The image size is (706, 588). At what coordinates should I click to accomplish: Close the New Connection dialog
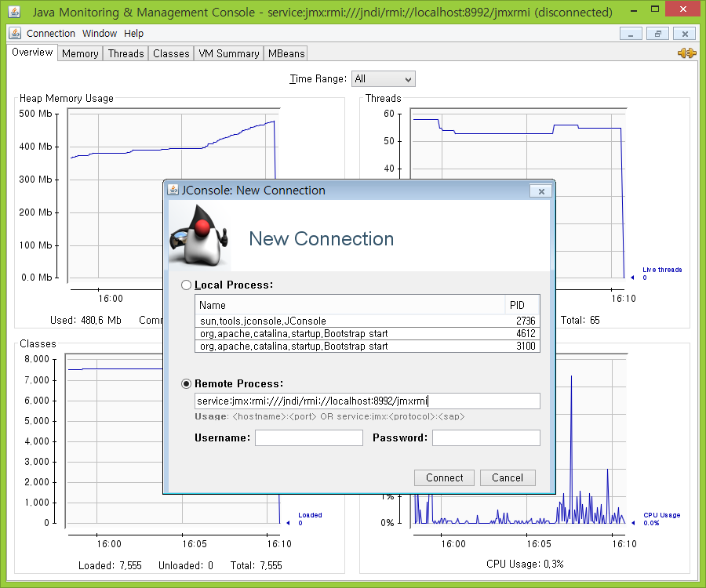pos(540,191)
